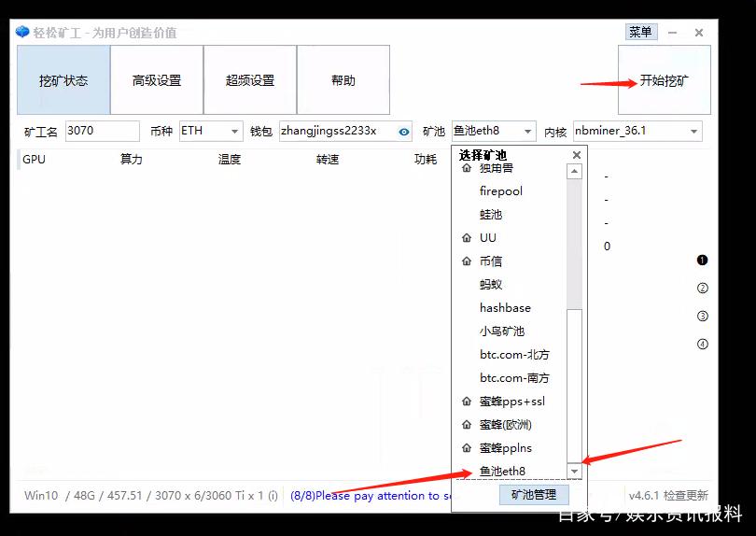
Task: Close the 选择矿池 popup
Action: [577, 155]
